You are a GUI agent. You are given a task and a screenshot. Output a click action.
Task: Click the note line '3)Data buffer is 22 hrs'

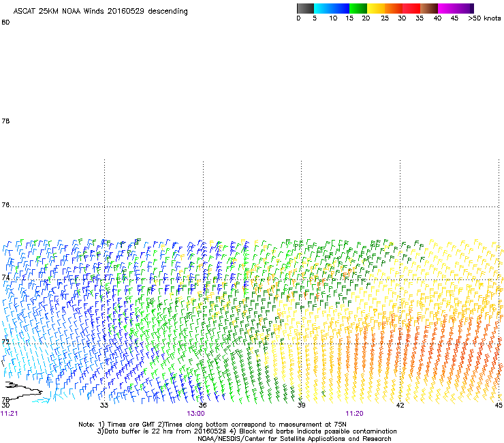pos(247,431)
